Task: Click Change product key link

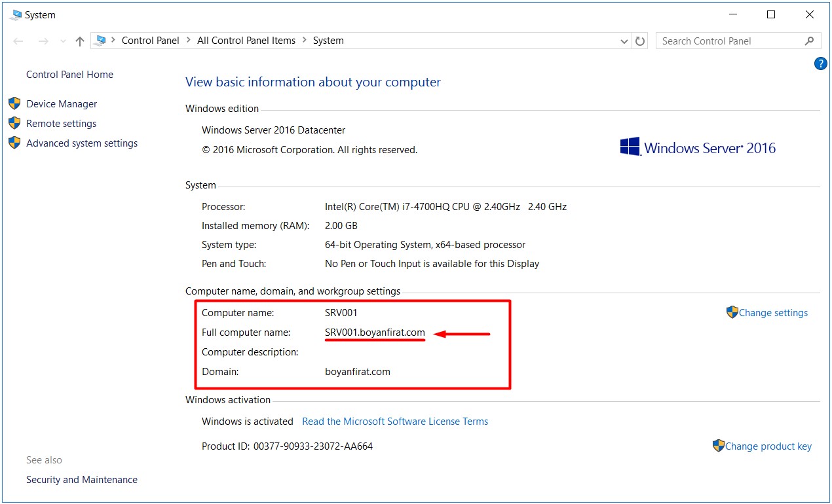Action: click(x=768, y=446)
